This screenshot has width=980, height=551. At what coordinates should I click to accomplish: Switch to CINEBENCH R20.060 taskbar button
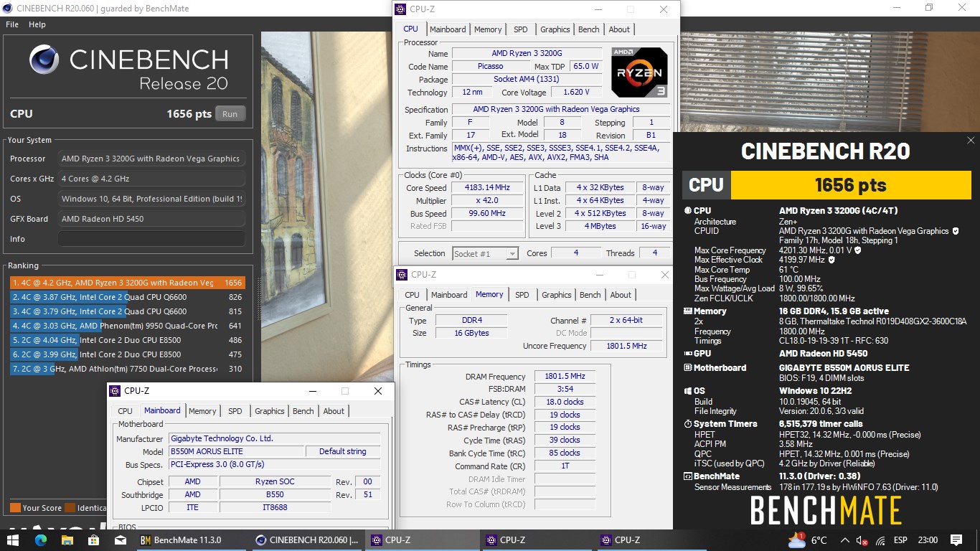[307, 540]
